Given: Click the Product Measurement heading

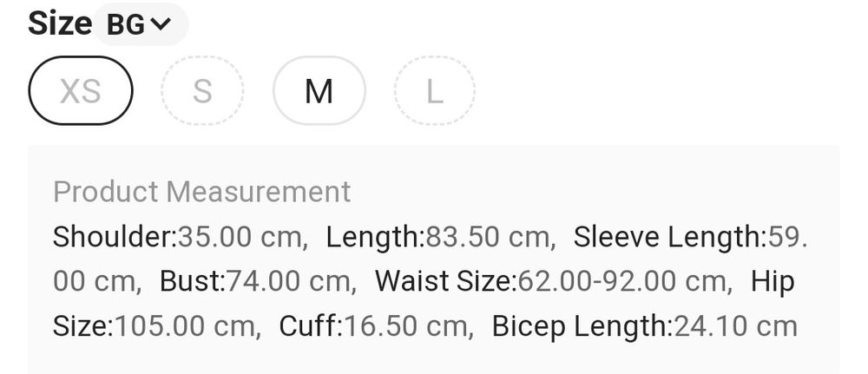Looking at the screenshot, I should 201,191.
